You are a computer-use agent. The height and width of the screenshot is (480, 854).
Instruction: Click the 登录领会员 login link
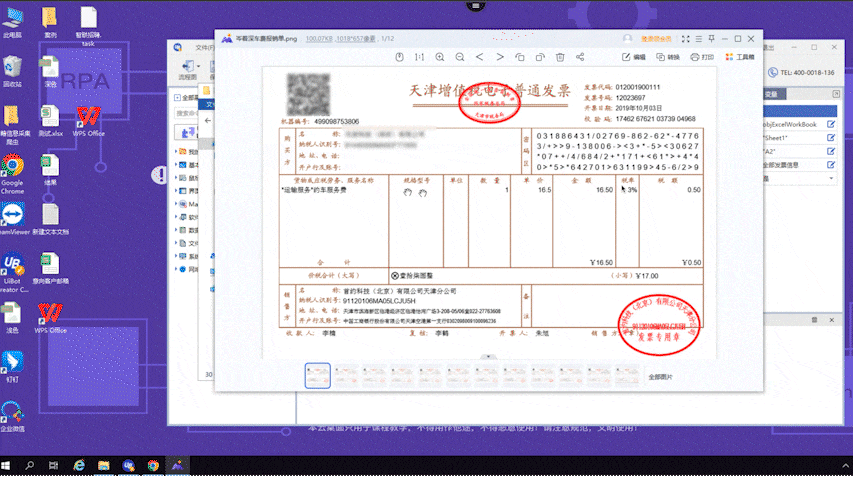pos(656,39)
